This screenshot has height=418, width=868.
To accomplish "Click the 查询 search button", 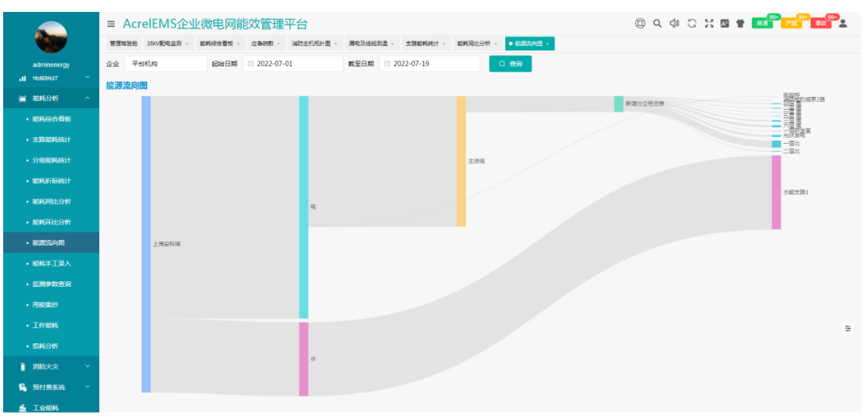I will [x=511, y=64].
